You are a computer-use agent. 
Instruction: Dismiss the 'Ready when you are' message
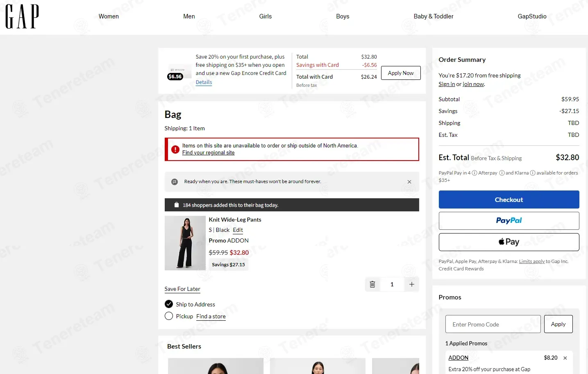click(409, 182)
